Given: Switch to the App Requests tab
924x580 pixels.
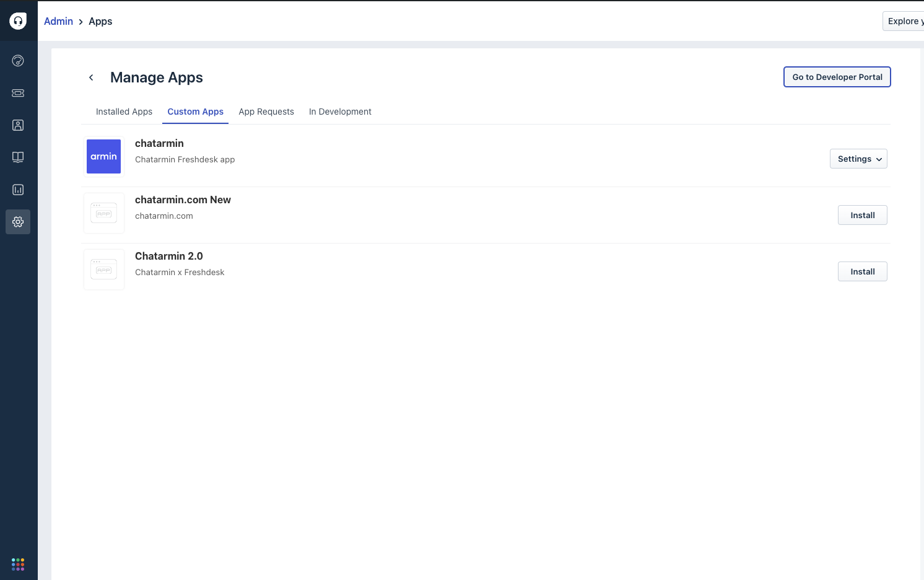Looking at the screenshot, I should pos(266,112).
